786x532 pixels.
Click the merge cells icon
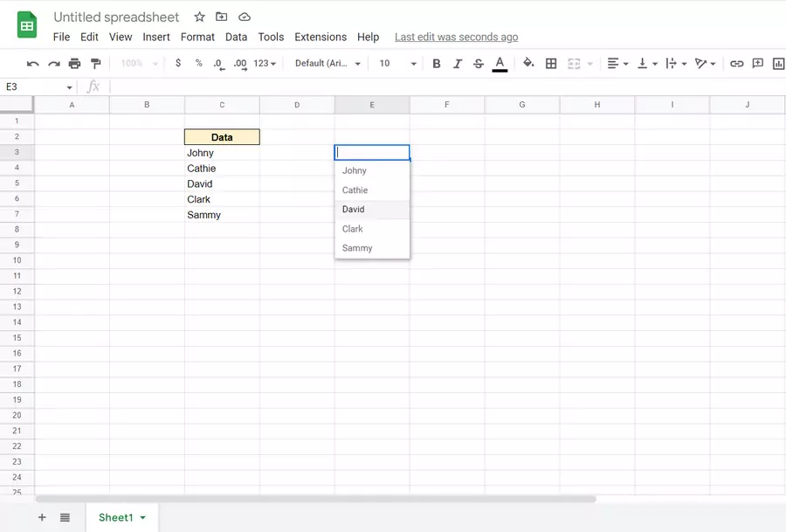pos(574,64)
